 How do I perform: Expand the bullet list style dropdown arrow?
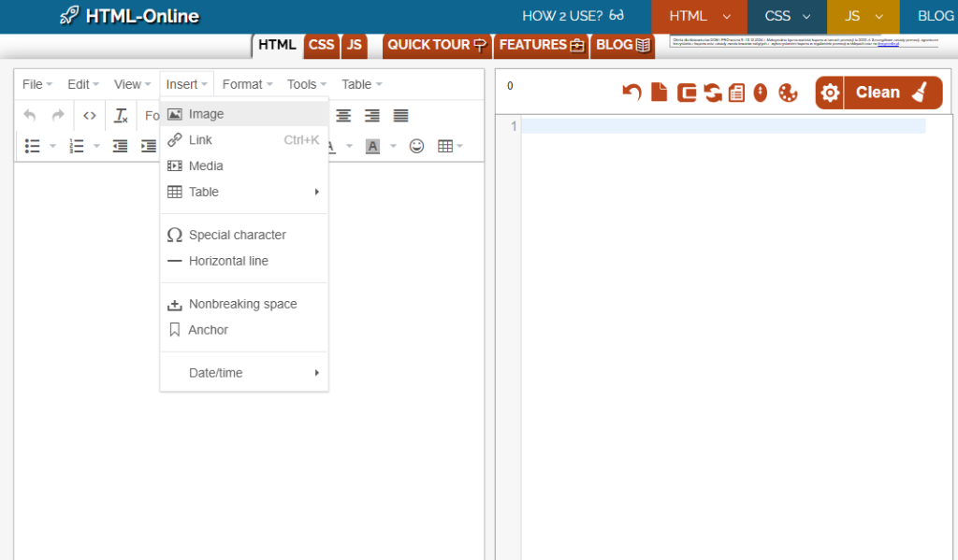(53, 146)
